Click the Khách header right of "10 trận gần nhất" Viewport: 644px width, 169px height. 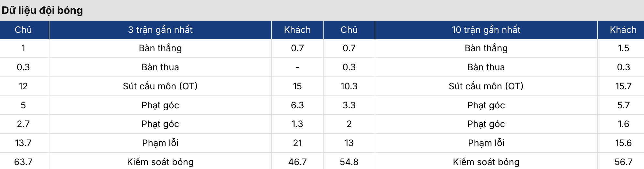623,30
